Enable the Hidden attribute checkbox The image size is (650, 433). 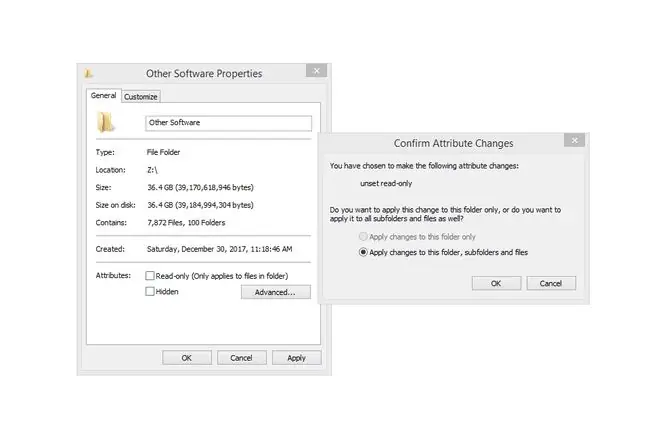click(150, 291)
